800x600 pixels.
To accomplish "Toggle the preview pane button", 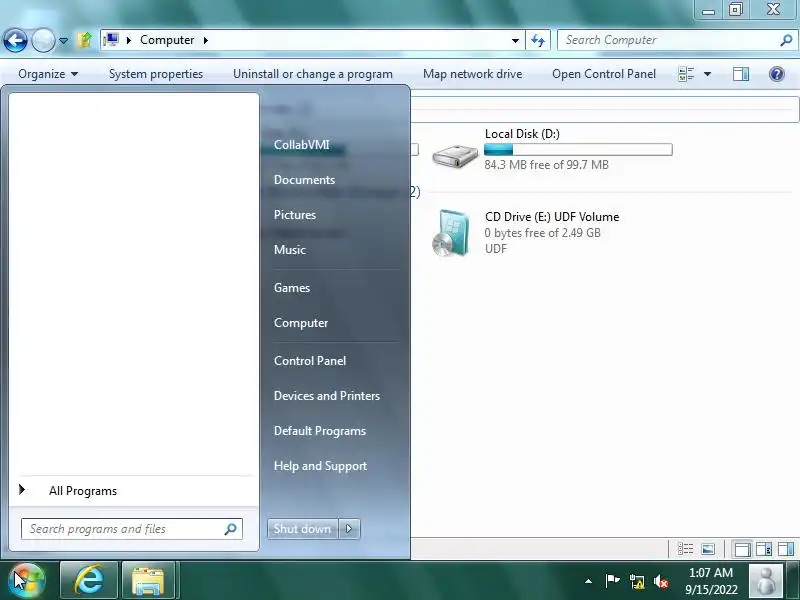I will [741, 74].
